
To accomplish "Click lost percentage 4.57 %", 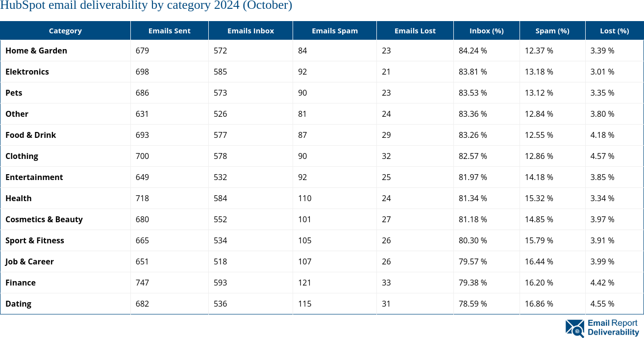I will point(602,156).
